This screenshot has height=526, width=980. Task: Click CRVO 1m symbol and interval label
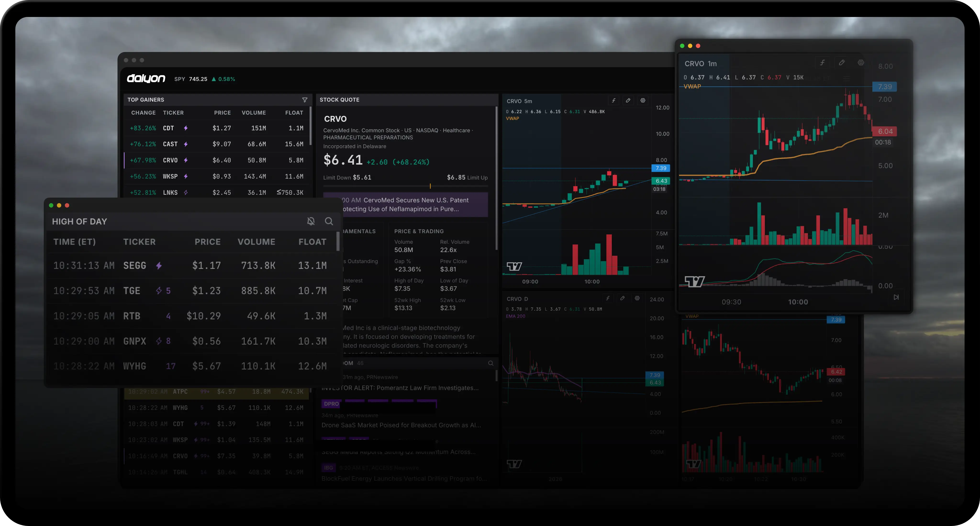(x=700, y=64)
